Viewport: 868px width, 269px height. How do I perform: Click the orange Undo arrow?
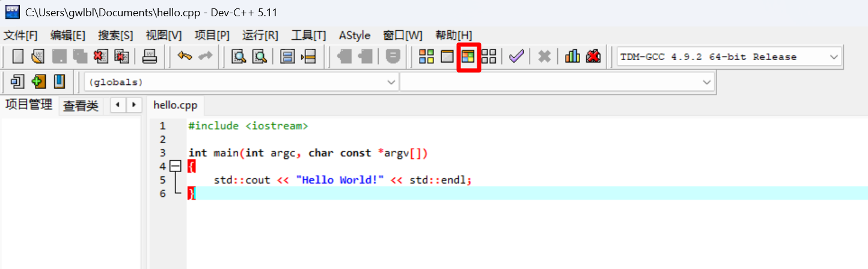pyautogui.click(x=185, y=56)
